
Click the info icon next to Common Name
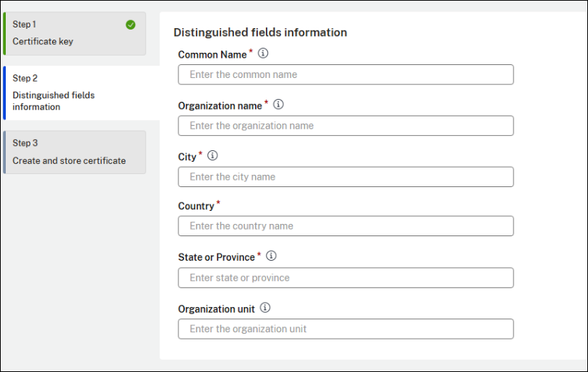pos(263,53)
